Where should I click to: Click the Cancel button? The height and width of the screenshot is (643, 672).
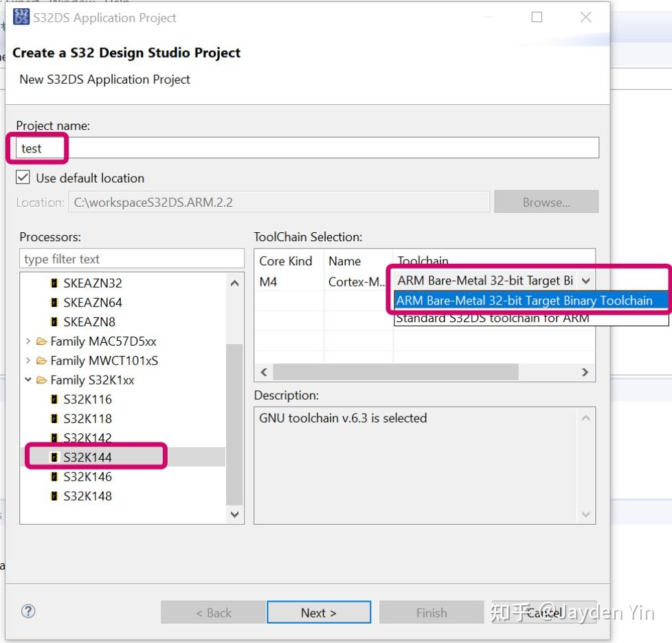pos(544,612)
